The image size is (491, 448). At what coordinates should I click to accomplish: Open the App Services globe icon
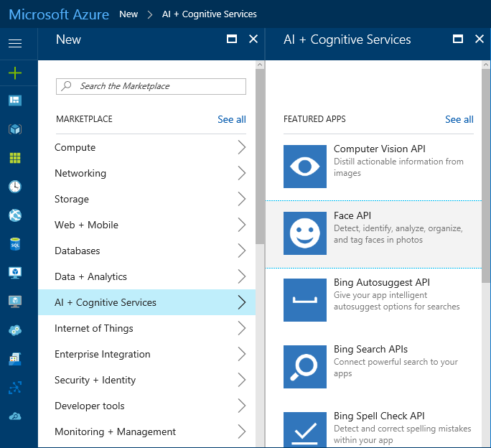pos(15,215)
